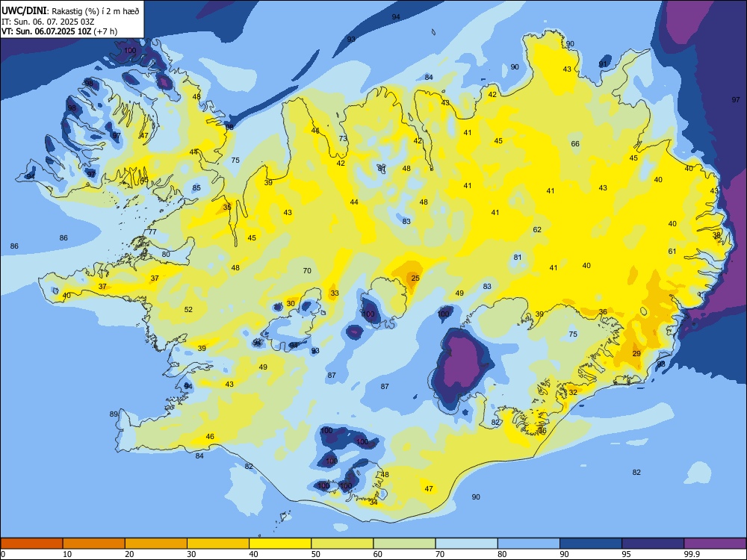Click the '89' humidity value off southwest coast

coord(114,414)
